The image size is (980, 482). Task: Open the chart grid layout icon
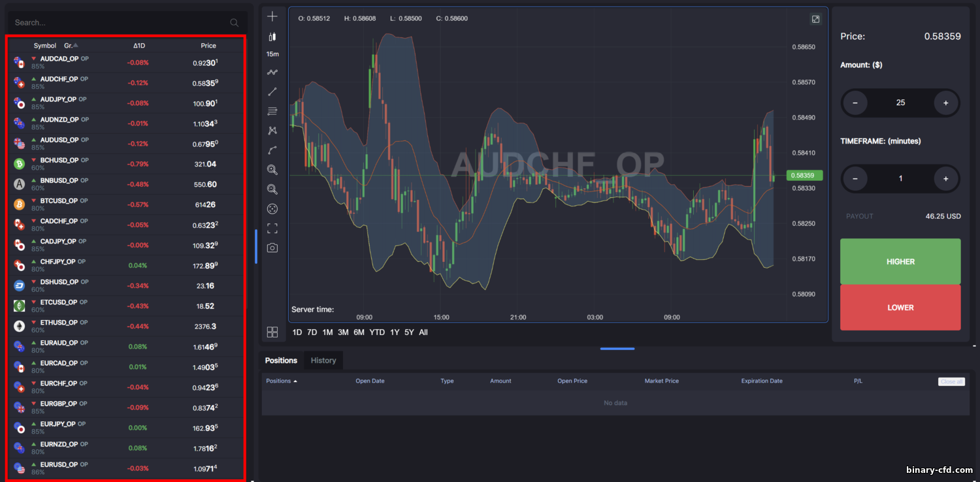click(x=272, y=332)
